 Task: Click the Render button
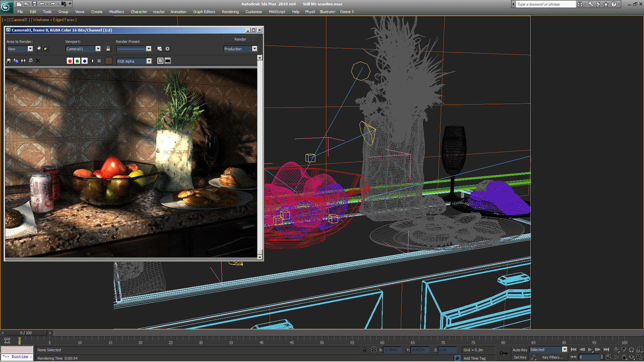coord(240,39)
